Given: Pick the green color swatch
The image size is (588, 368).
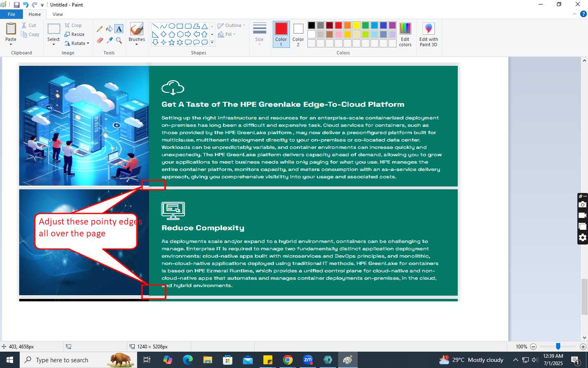Looking at the screenshot, I should click(x=365, y=25).
